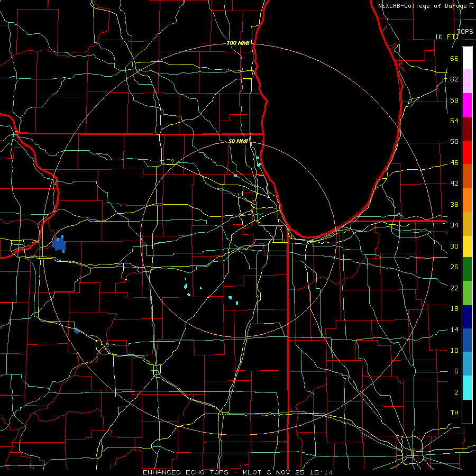Click the "50 NMI" range ring label
The height and width of the screenshot is (476, 476).
[238, 141]
